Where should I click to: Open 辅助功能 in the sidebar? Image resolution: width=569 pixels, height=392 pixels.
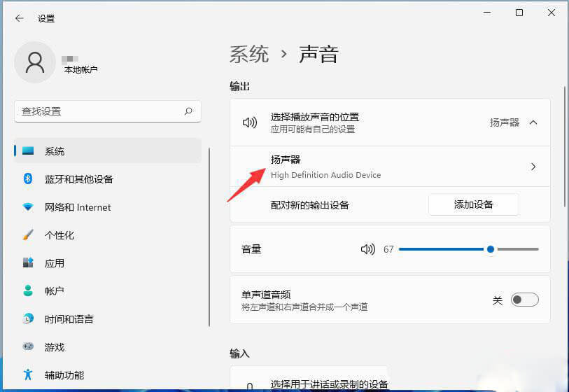64,375
